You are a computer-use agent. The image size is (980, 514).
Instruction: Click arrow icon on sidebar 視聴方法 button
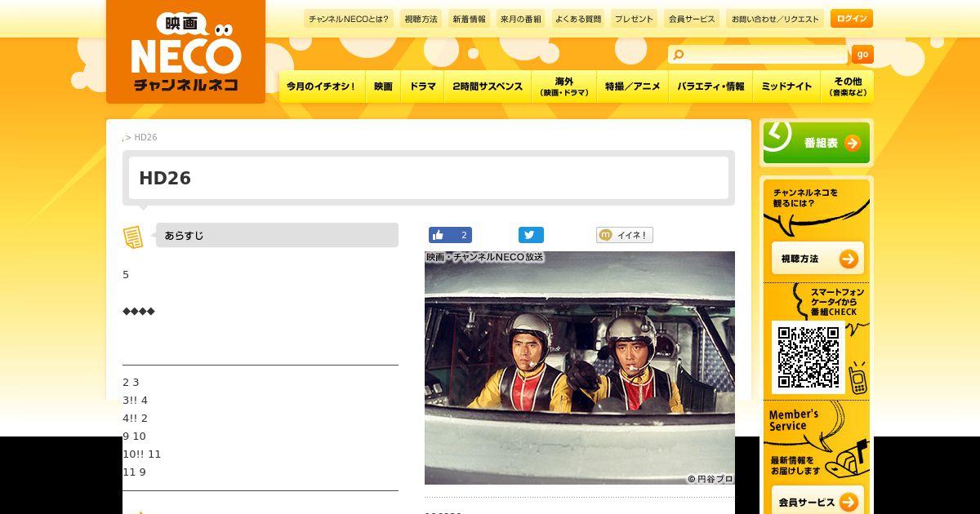coord(849,259)
